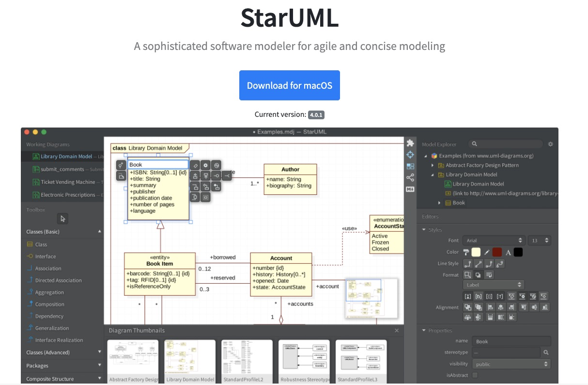The image size is (588, 385).
Task: Open the public visibility dropdown
Action: (511, 364)
